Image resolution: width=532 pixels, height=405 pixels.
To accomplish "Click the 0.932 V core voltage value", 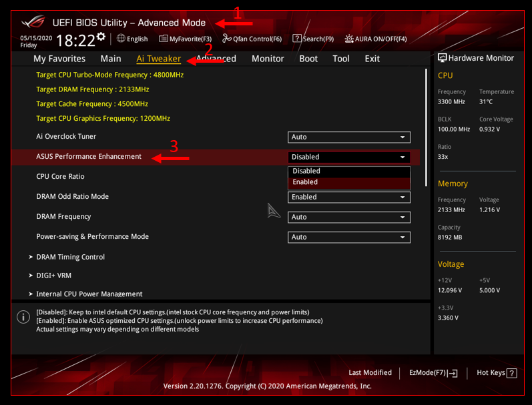I will pyautogui.click(x=489, y=129).
